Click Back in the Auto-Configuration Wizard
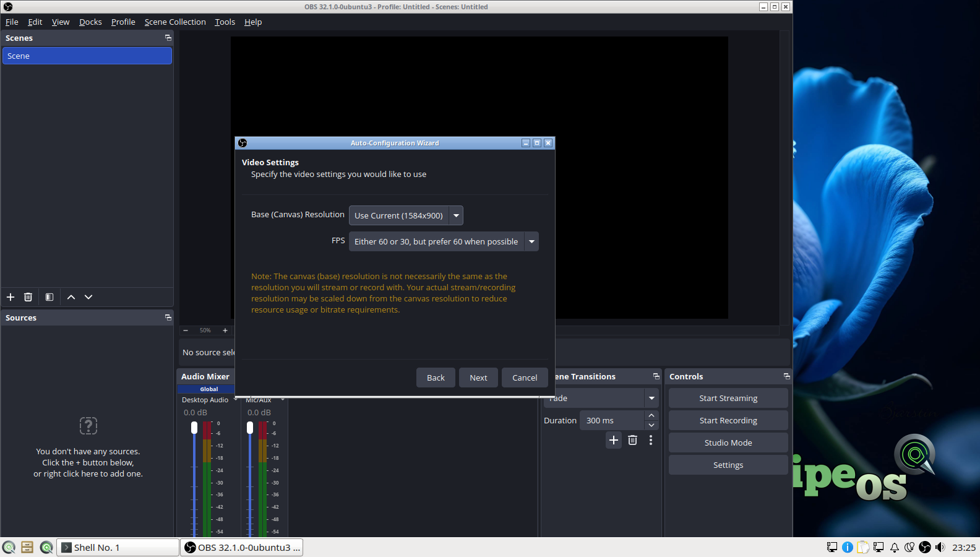The image size is (980, 557). 436,378
